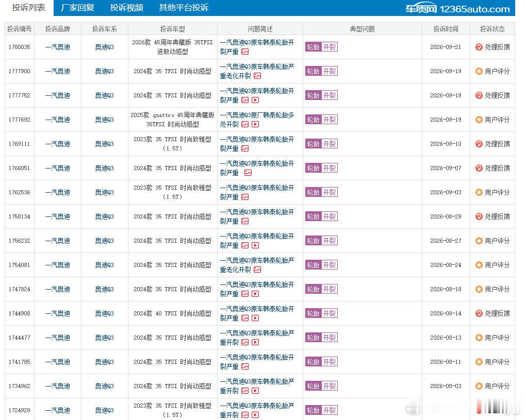View picture icon in complaint 1758134 row
Viewport: 525px width, 420px height.
[x=245, y=221]
